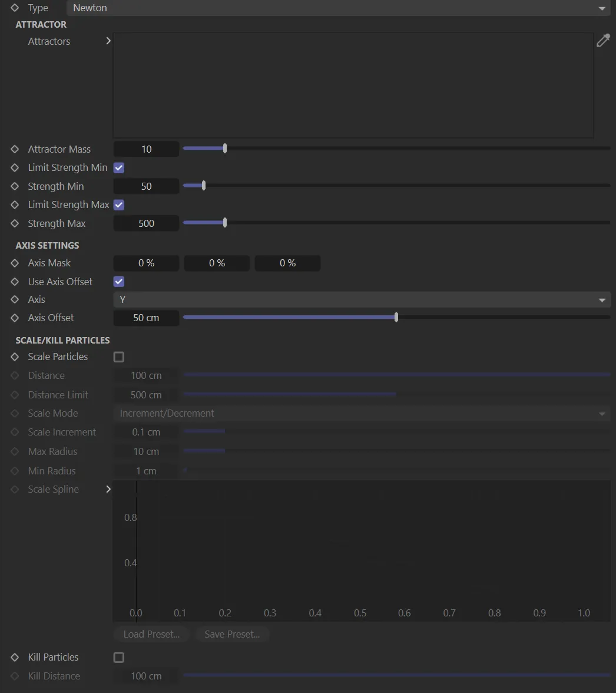Toggle the Use Axis Offset checkbox

pos(119,282)
